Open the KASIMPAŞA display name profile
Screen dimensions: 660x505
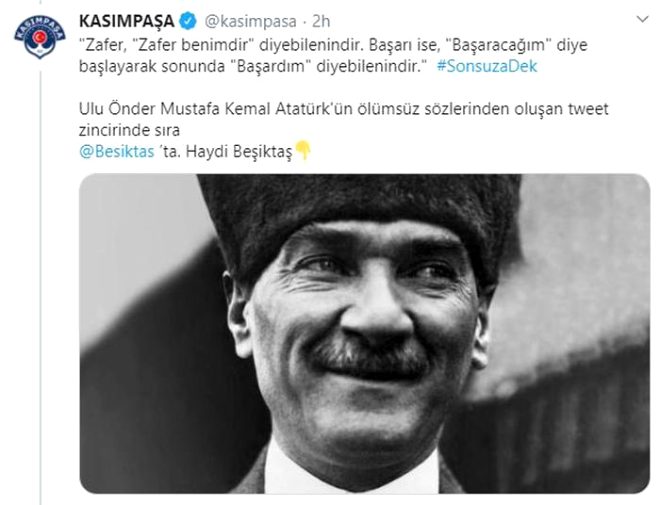(x=127, y=21)
